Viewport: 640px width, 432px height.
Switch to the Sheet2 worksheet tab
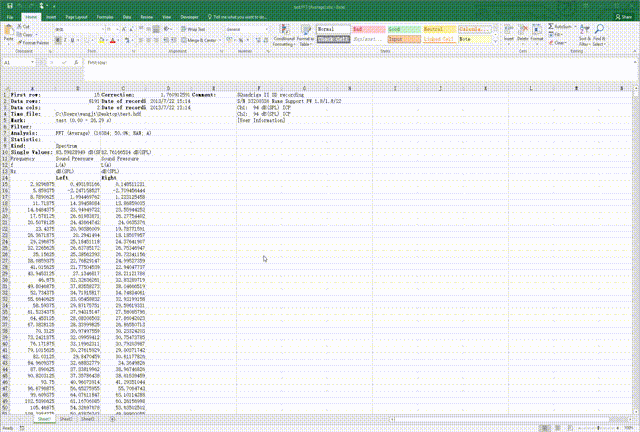pyautogui.click(x=66, y=419)
